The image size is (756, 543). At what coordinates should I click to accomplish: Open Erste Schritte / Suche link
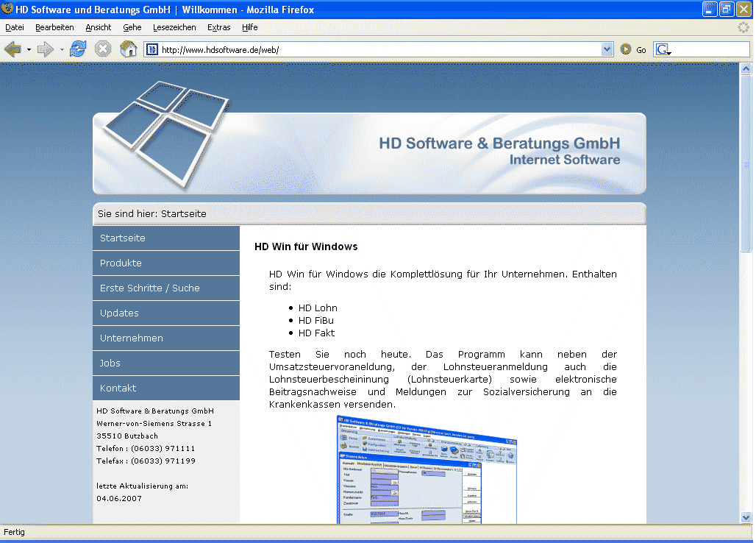click(x=166, y=288)
